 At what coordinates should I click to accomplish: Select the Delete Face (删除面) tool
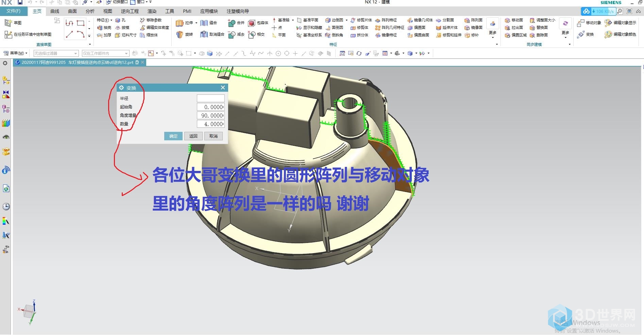(x=539, y=35)
